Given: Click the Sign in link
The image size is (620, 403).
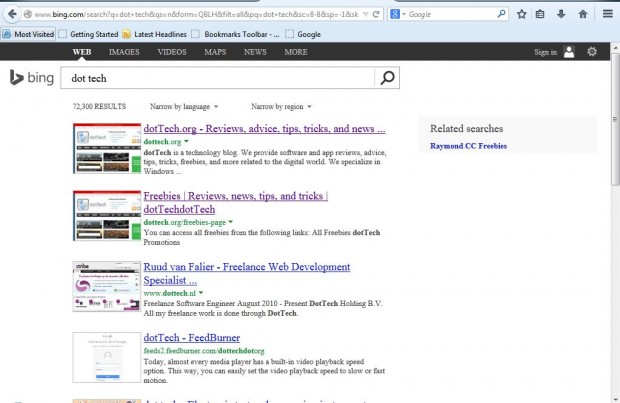Looking at the screenshot, I should tap(546, 52).
